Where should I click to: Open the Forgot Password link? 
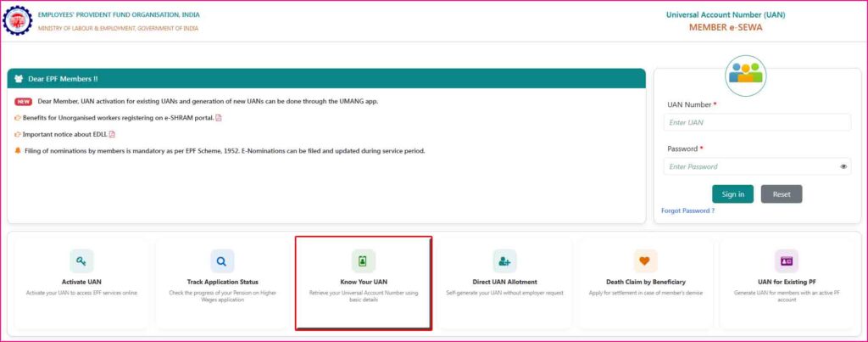[x=687, y=210]
